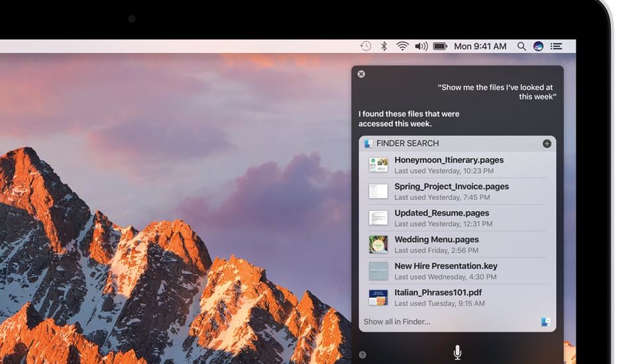Click 'Last used Wednesday, 4:30 PM' text
Viewport: 636px width, 364px height.
pos(445,277)
